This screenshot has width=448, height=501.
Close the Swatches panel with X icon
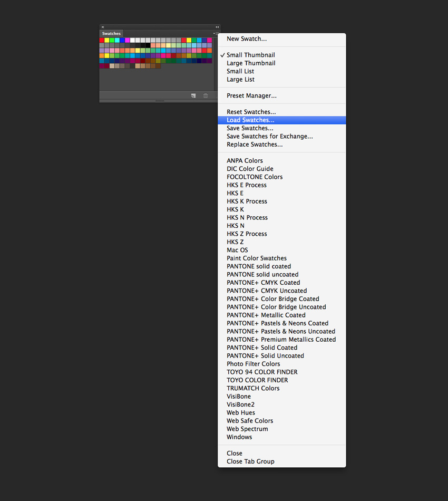pos(103,27)
